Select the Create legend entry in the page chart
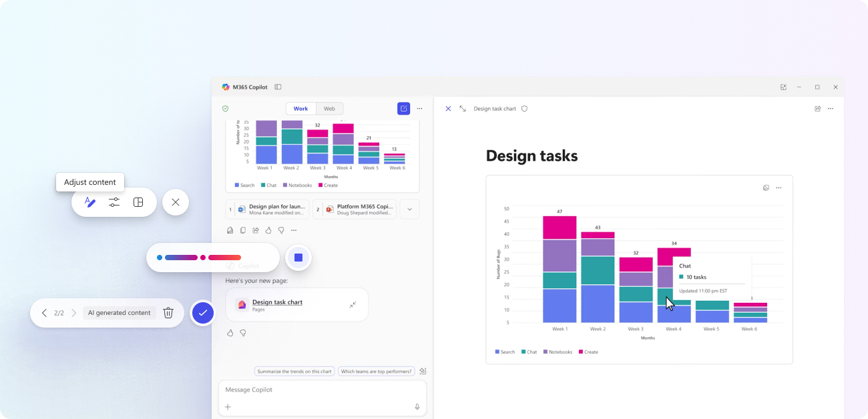 (588, 352)
